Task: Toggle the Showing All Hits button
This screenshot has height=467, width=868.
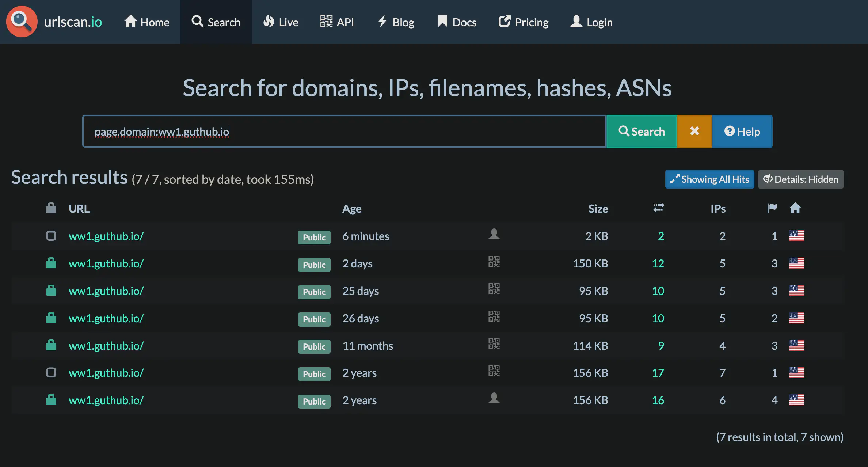Action: [709, 179]
